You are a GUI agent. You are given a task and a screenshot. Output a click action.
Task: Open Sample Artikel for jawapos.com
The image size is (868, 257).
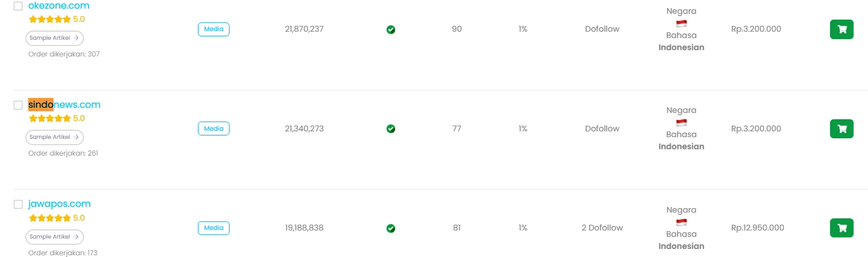click(55, 237)
